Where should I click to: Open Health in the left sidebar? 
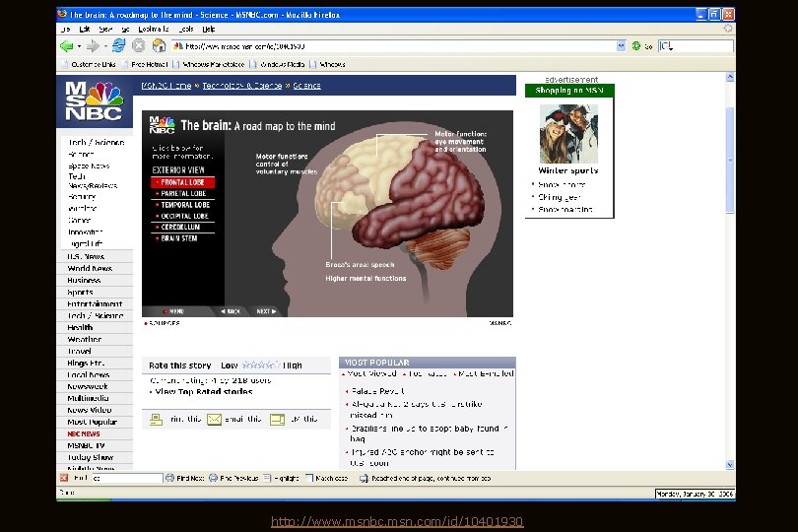click(80, 327)
